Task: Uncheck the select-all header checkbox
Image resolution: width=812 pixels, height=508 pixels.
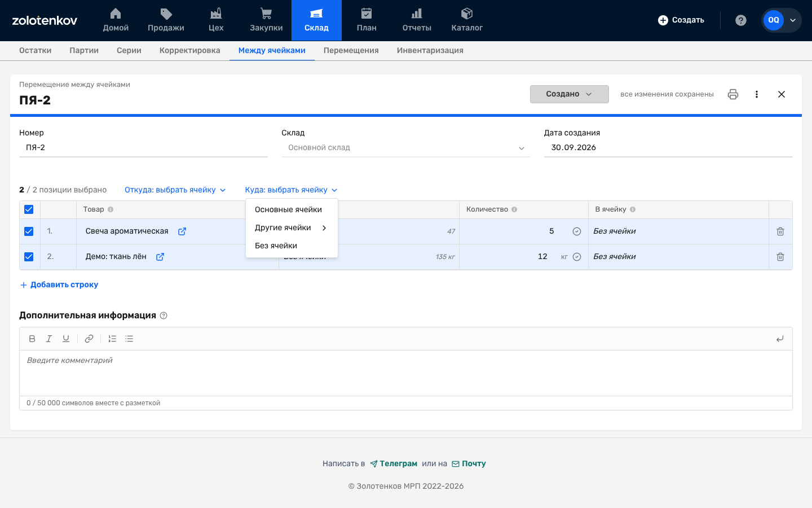Action: (29, 209)
